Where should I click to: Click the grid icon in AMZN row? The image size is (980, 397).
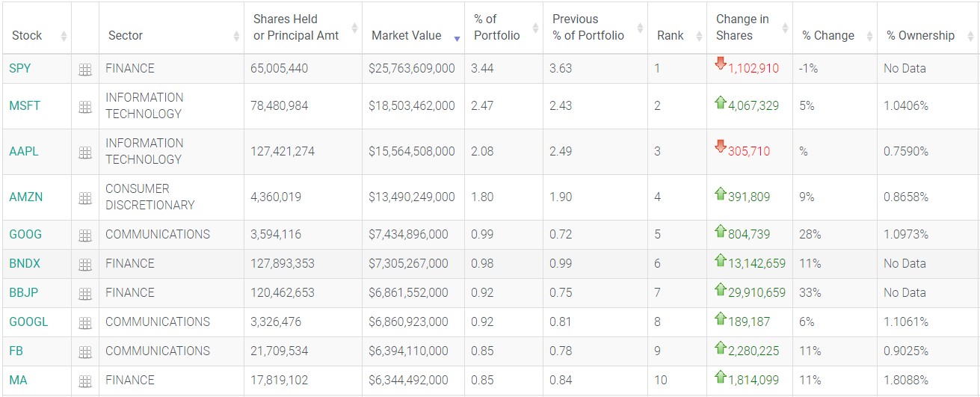85,197
